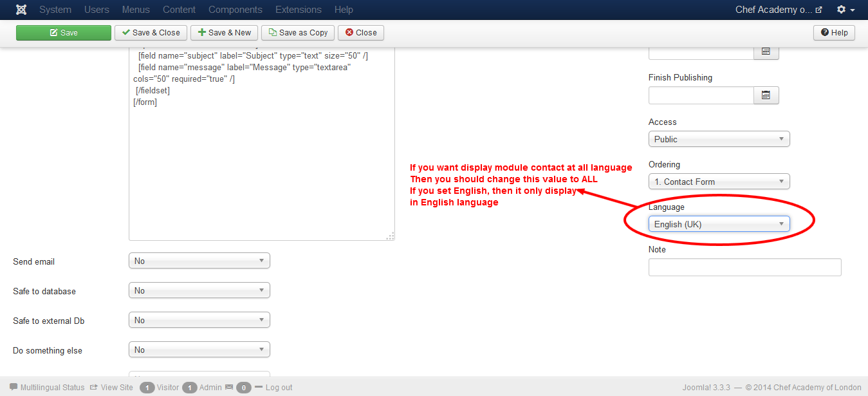Change Language from English (UK)
This screenshot has height=396, width=868.
[718, 223]
